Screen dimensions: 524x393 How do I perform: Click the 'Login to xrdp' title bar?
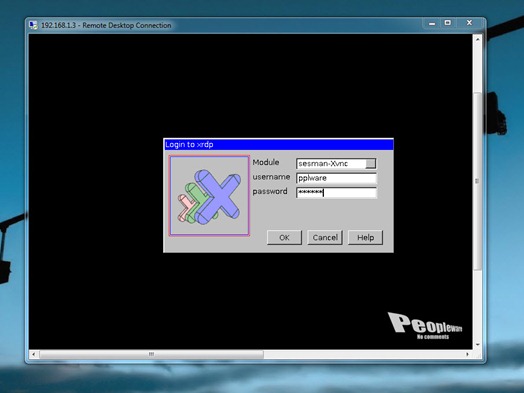(278, 145)
